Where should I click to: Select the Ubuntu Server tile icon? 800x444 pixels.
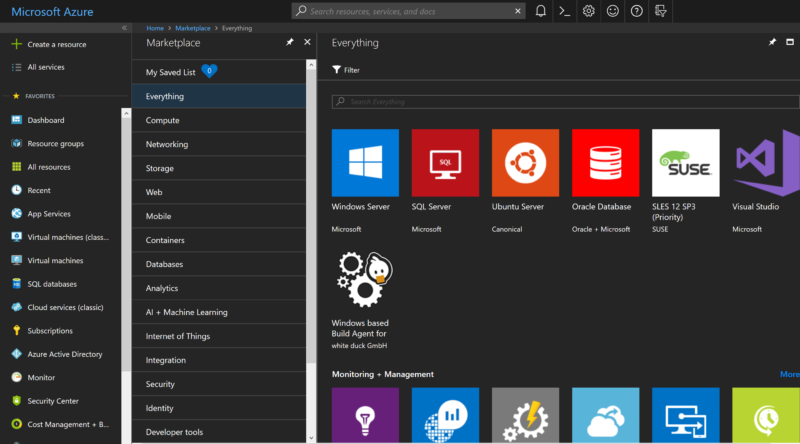tap(525, 162)
